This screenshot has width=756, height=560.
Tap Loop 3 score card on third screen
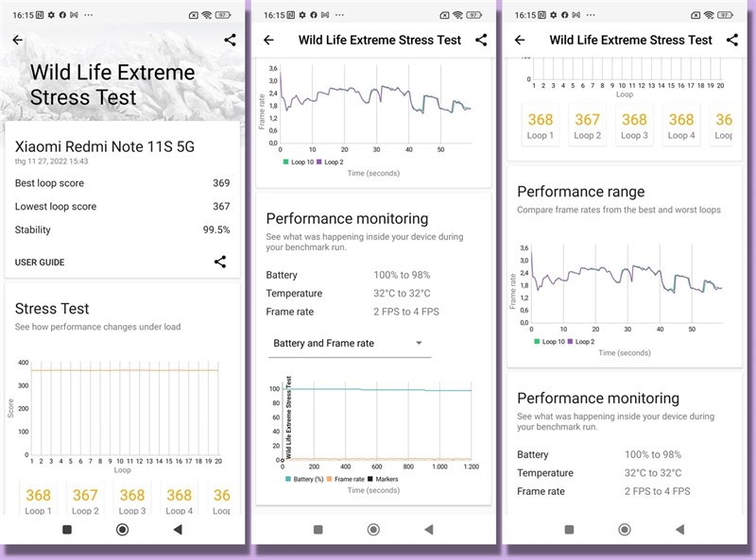[x=634, y=126]
